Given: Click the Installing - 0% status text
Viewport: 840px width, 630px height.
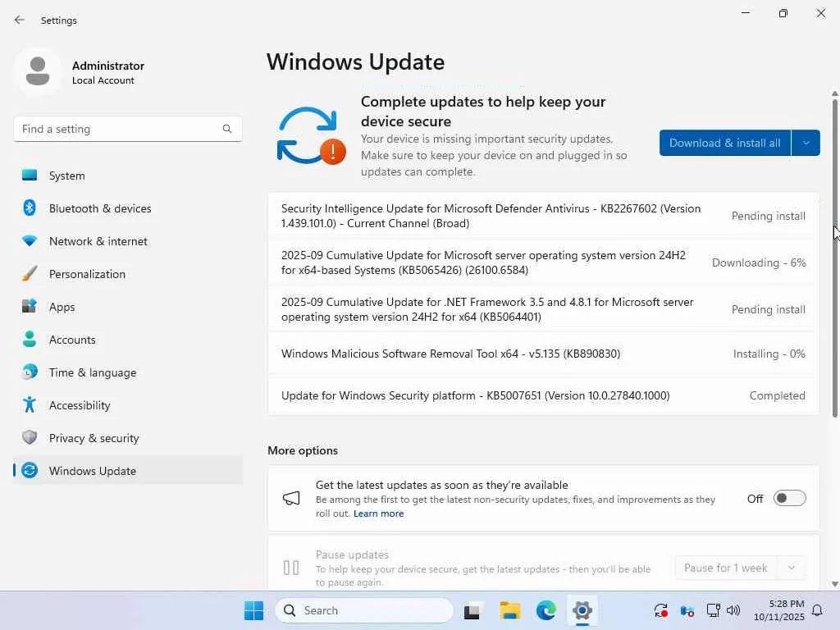Looking at the screenshot, I should click(769, 354).
